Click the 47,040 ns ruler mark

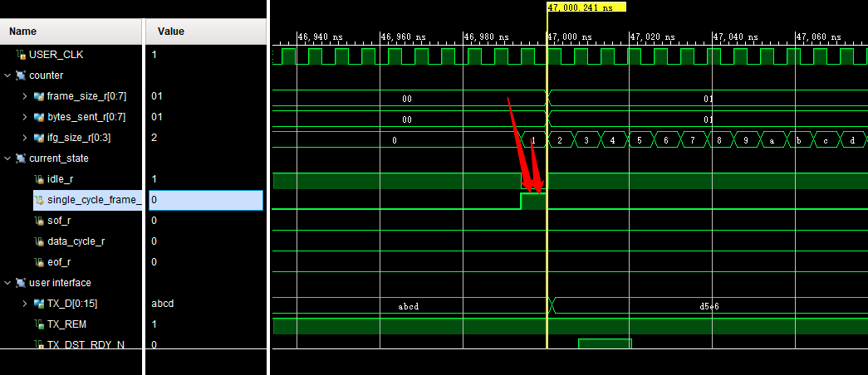coord(736,37)
